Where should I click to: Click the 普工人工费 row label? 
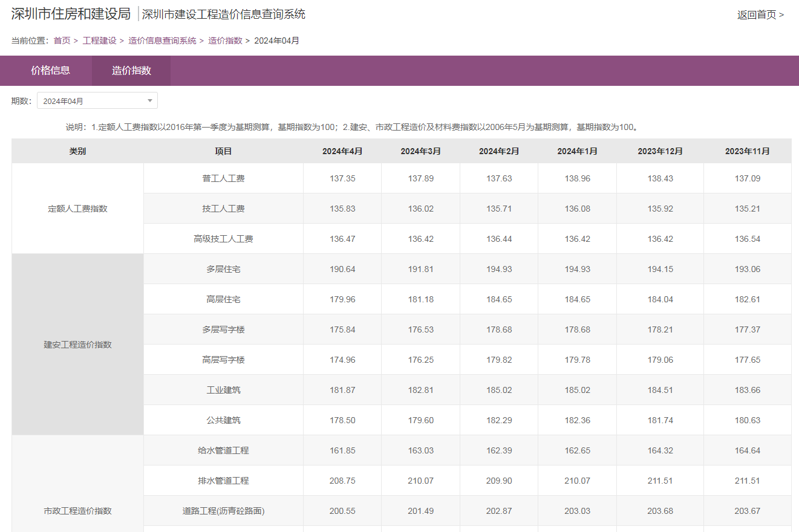(223, 178)
